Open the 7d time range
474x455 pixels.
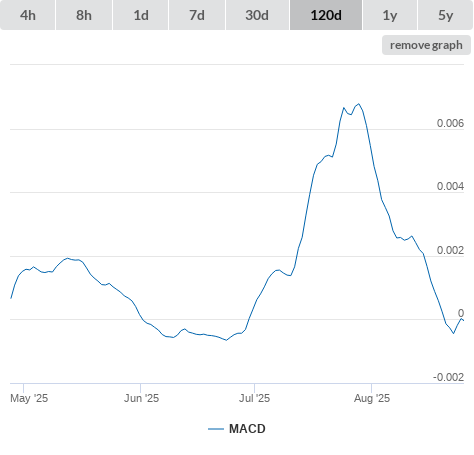(x=197, y=15)
